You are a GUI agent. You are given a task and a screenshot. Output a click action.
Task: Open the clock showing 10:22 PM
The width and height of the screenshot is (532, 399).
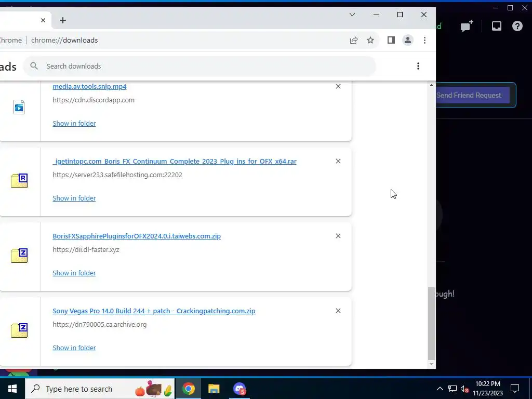488,389
